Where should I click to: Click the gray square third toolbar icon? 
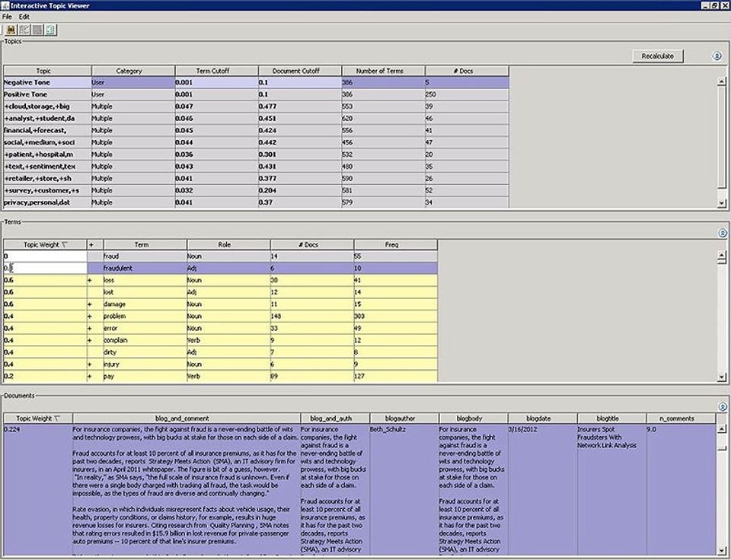pyautogui.click(x=37, y=30)
